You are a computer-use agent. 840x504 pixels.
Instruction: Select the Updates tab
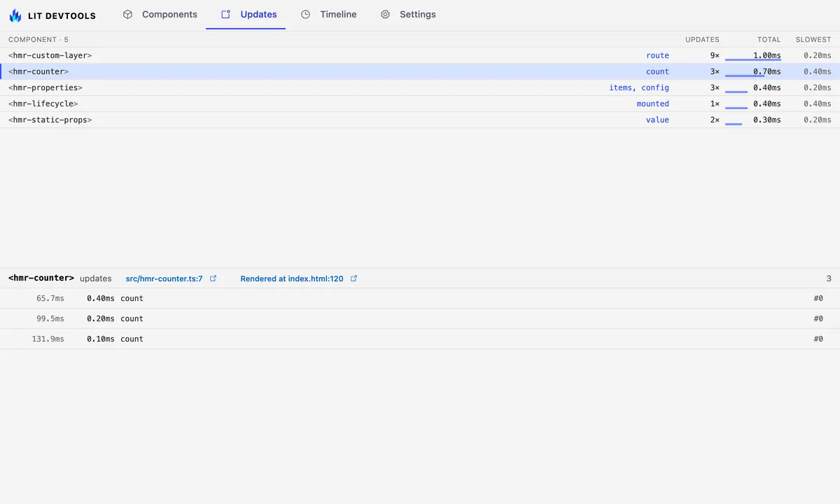pyautogui.click(x=246, y=14)
